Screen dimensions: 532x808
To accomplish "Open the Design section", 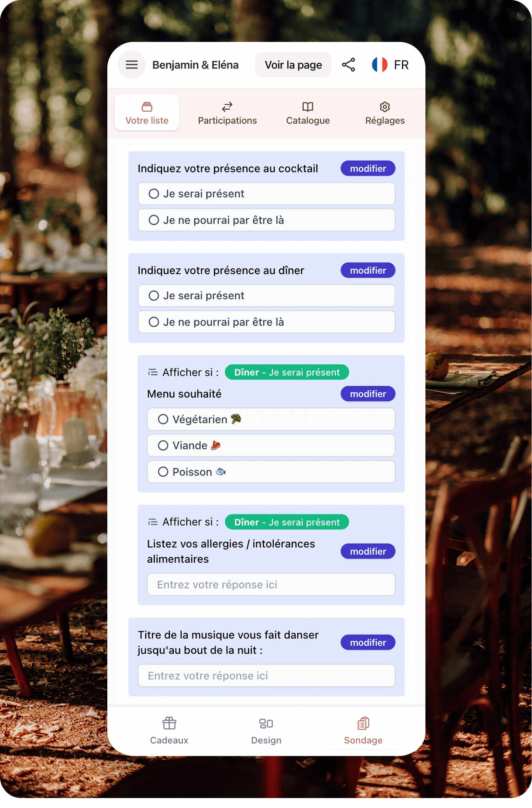I will coord(266,731).
